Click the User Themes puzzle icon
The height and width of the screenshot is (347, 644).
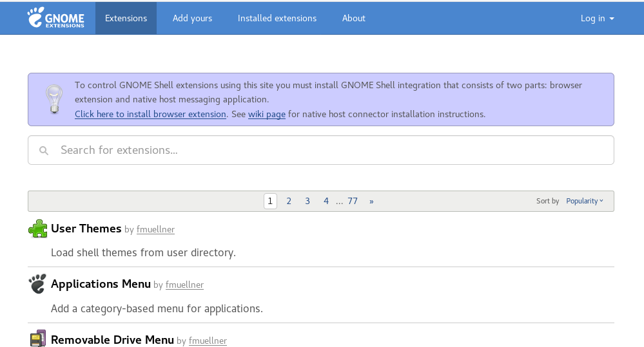(x=38, y=229)
